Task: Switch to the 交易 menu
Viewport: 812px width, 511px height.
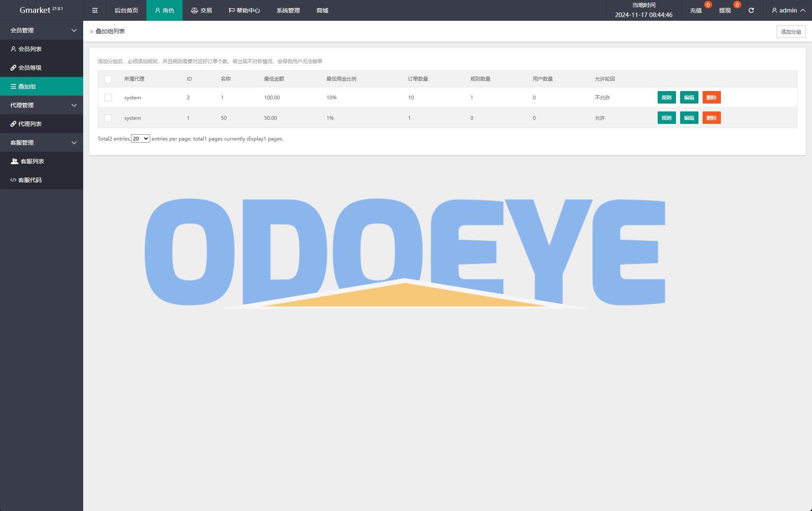Action: (x=201, y=10)
